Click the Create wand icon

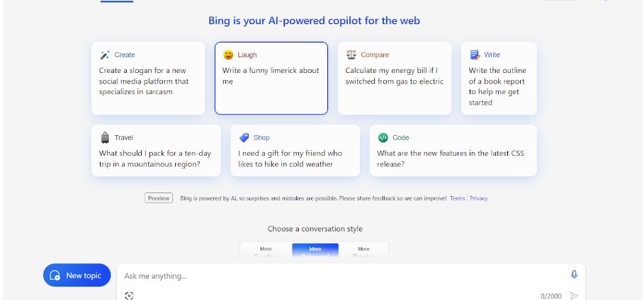105,54
